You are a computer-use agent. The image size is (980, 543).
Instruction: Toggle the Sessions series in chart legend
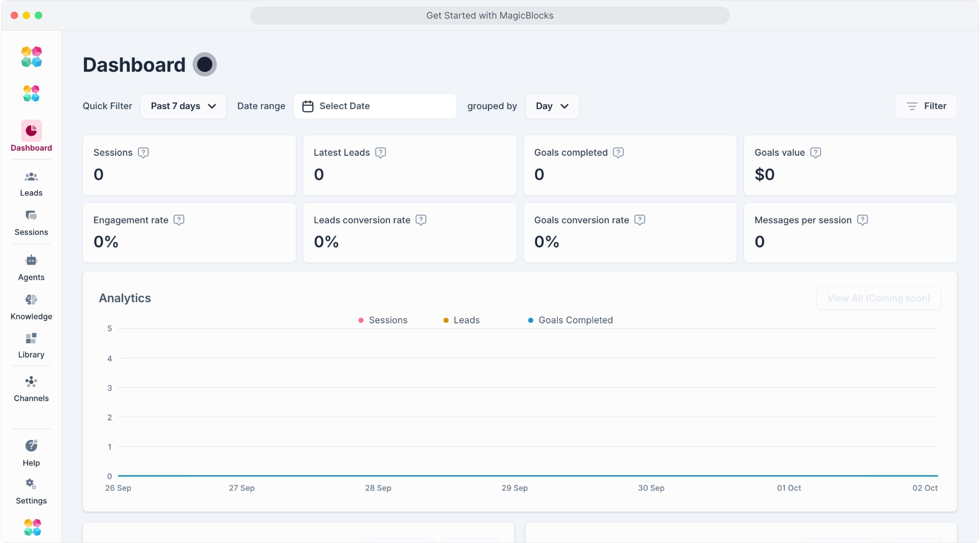[x=383, y=320]
